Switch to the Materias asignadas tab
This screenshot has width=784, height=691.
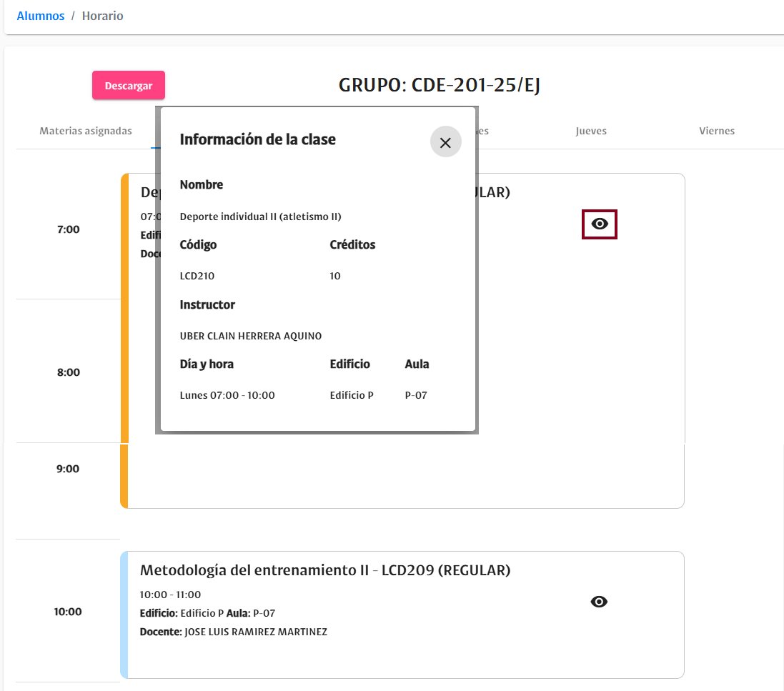[x=86, y=131]
